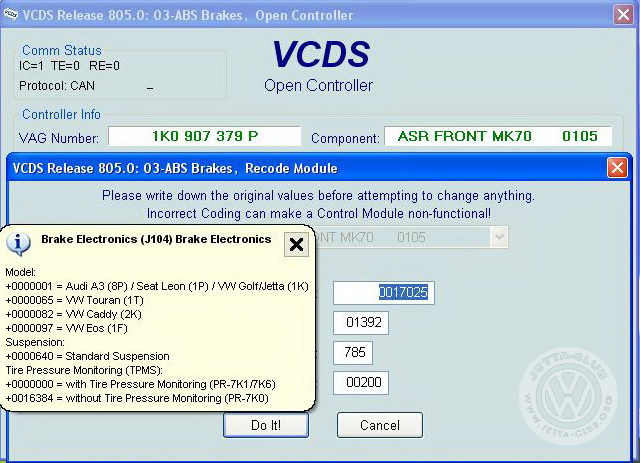Viewport: 640px width, 463px height.
Task: Click the line +0000640 = Standard Suspension
Action: coord(87,356)
